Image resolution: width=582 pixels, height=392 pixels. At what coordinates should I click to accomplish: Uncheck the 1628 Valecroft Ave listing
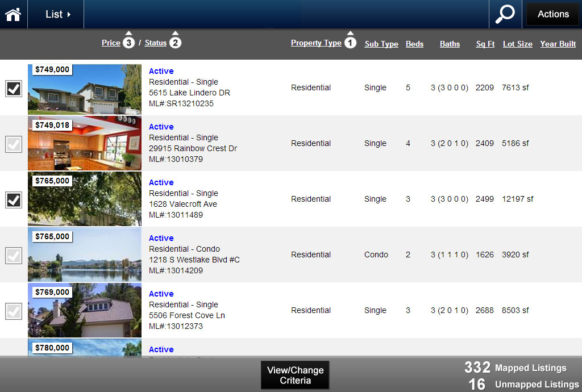14,200
